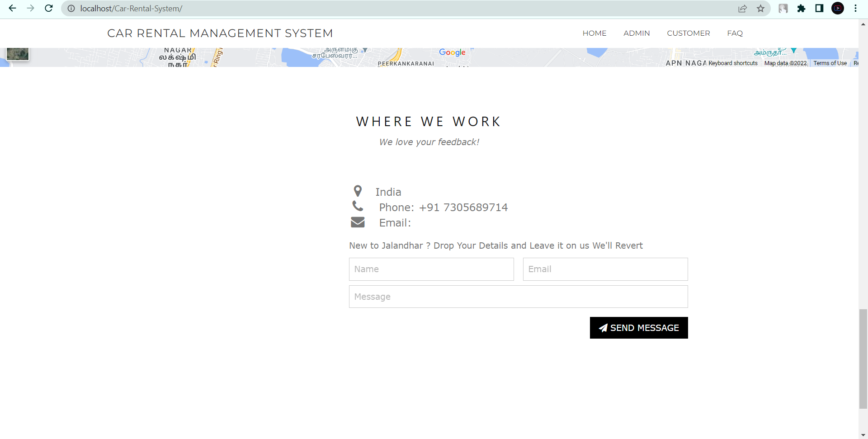
Task: Open FAQ navigation item
Action: (735, 33)
